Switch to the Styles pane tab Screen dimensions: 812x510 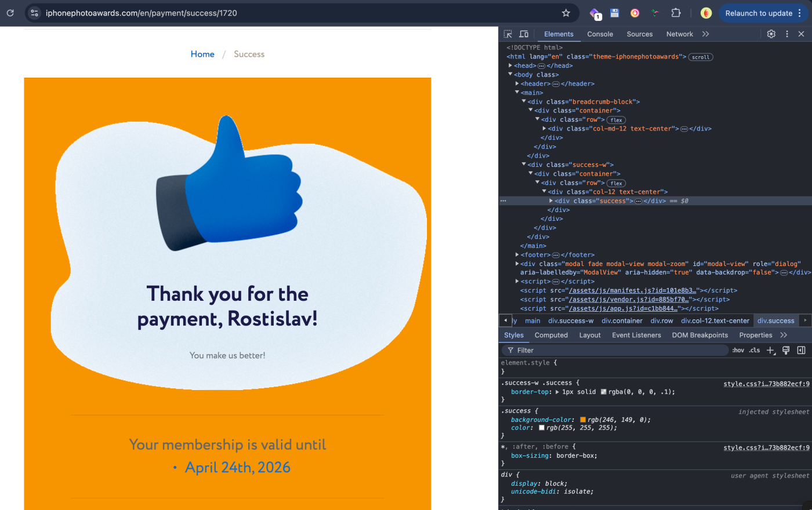click(513, 335)
